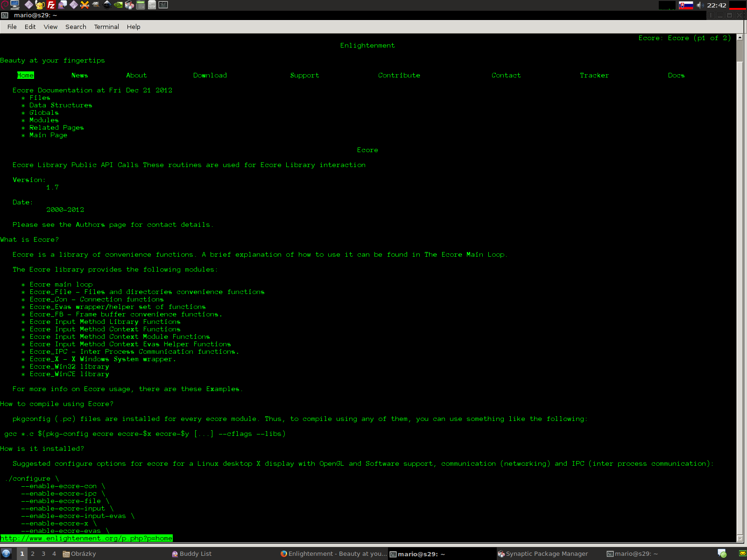Viewport: 747px width, 560px height.
Task: Click the Authors link
Action: click(x=90, y=224)
